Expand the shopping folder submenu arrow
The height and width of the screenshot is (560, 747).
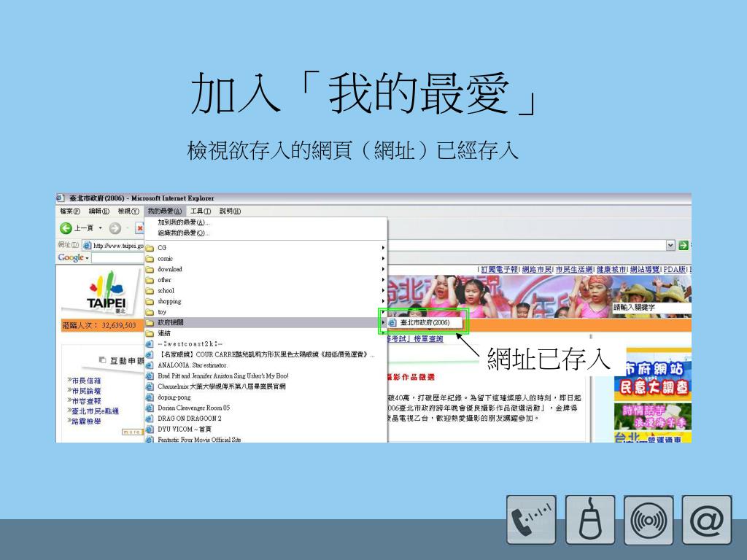pos(383,301)
